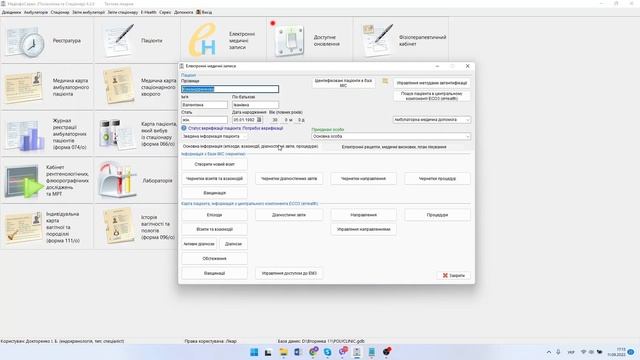Screen dimensions: 640x360
Task: Click Чернетки візитів та взаємодій button
Action: (214, 178)
